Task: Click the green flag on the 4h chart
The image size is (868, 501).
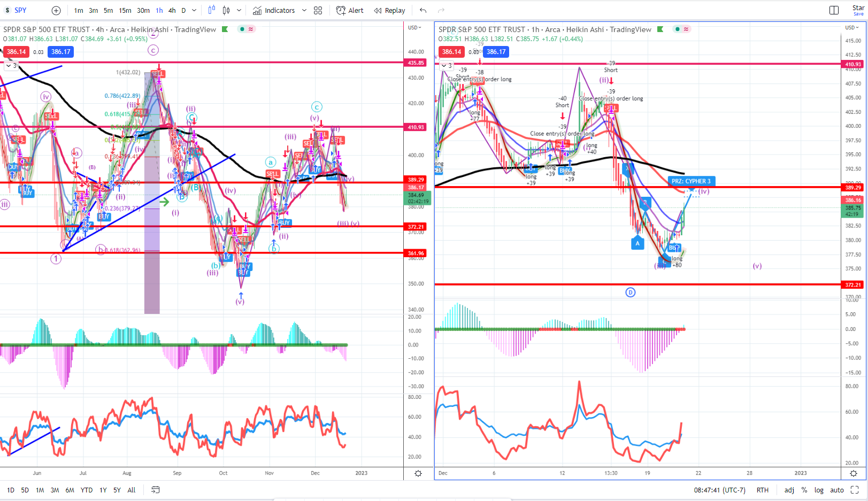Action: coord(225,29)
